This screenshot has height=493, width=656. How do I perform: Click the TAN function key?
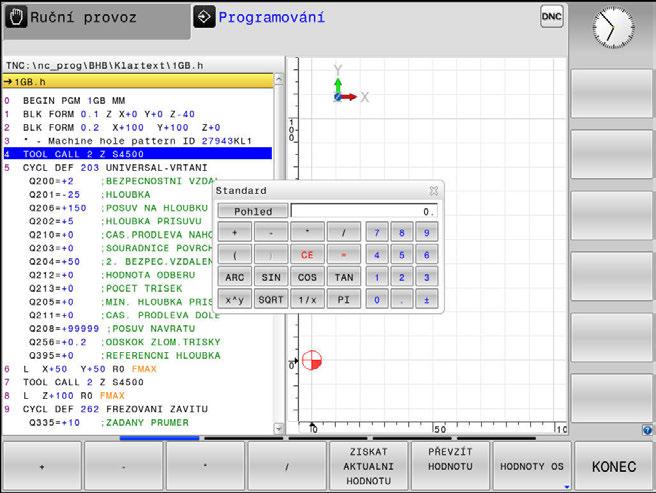[x=343, y=277]
